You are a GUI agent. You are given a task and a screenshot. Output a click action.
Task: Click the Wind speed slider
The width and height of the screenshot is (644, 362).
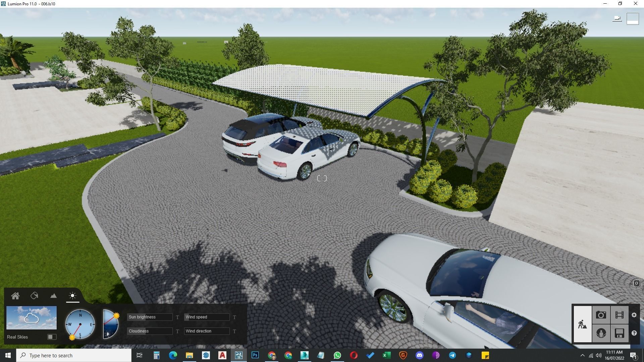(207, 317)
